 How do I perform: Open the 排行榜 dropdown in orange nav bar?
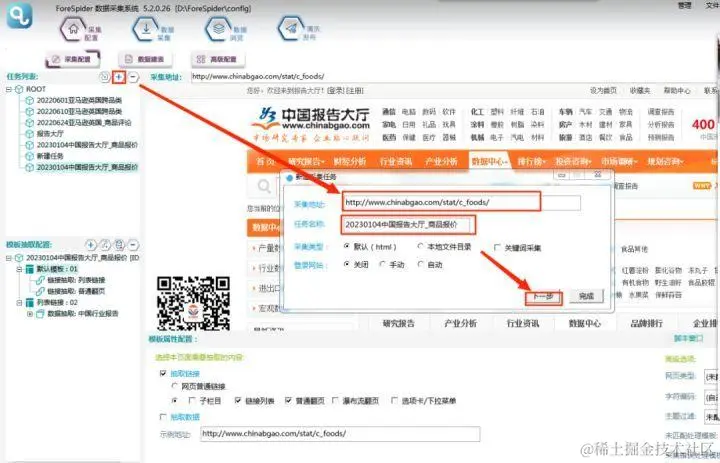pyautogui.click(x=531, y=161)
